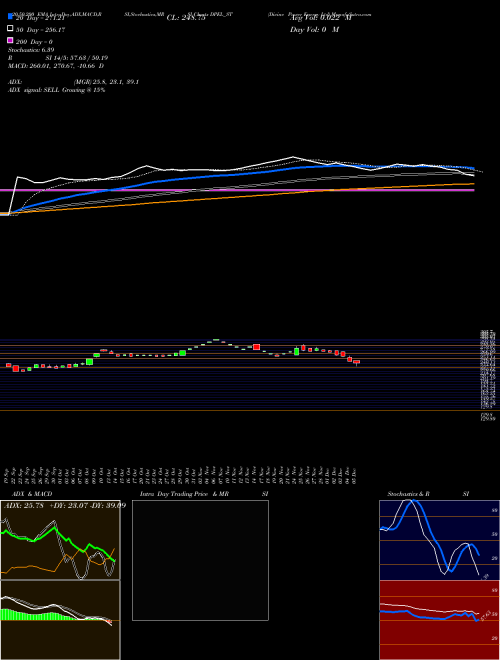Click the 'Intra Day Trading Price & MR' title
This screenshot has height=660, width=500.
(184, 494)
